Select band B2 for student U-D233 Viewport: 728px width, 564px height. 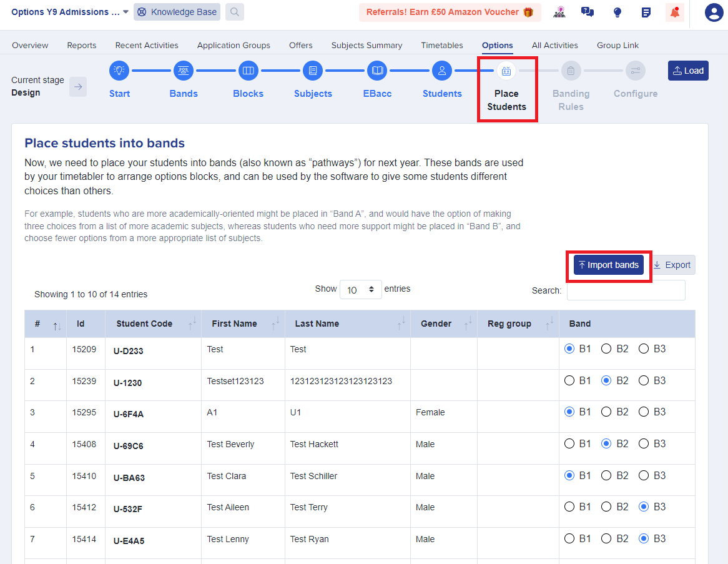(x=606, y=349)
